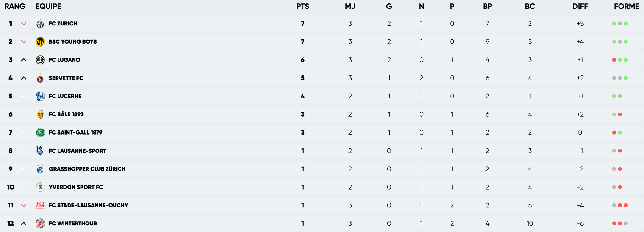Click the BSC Young Boys logo
This screenshot has height=232, width=644.
(x=40, y=42)
